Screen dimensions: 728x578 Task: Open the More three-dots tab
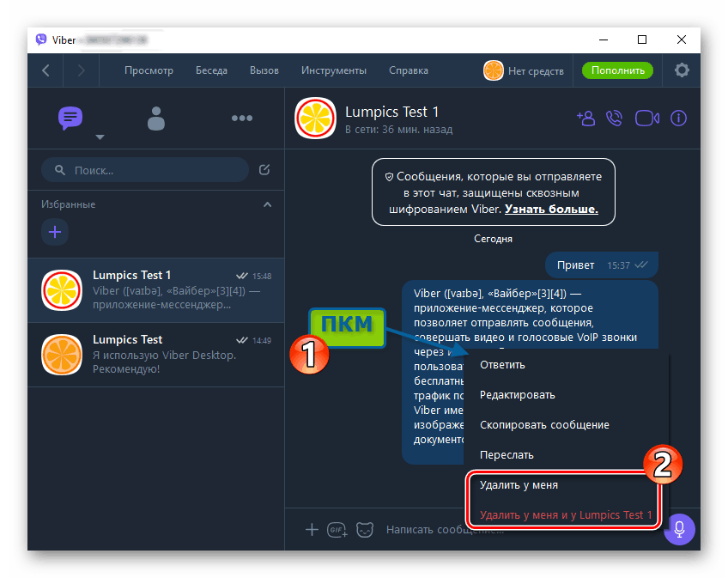tap(242, 118)
